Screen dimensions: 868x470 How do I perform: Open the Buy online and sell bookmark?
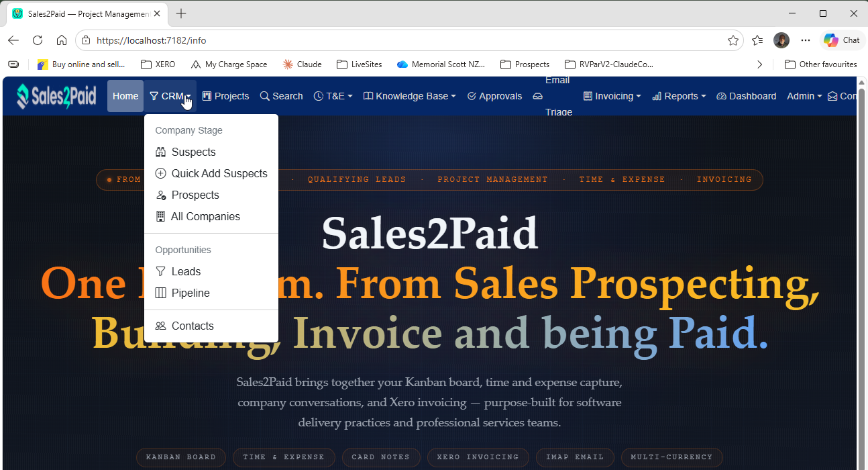[x=81, y=64]
